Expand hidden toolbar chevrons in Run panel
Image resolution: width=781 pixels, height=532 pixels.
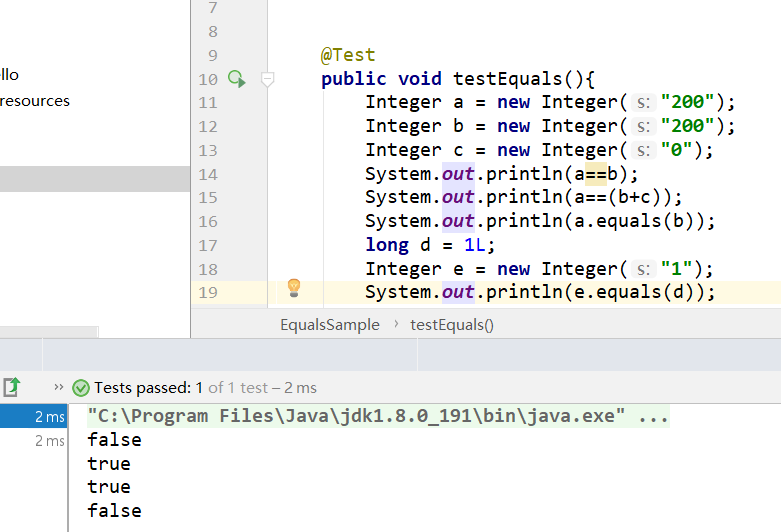59,387
